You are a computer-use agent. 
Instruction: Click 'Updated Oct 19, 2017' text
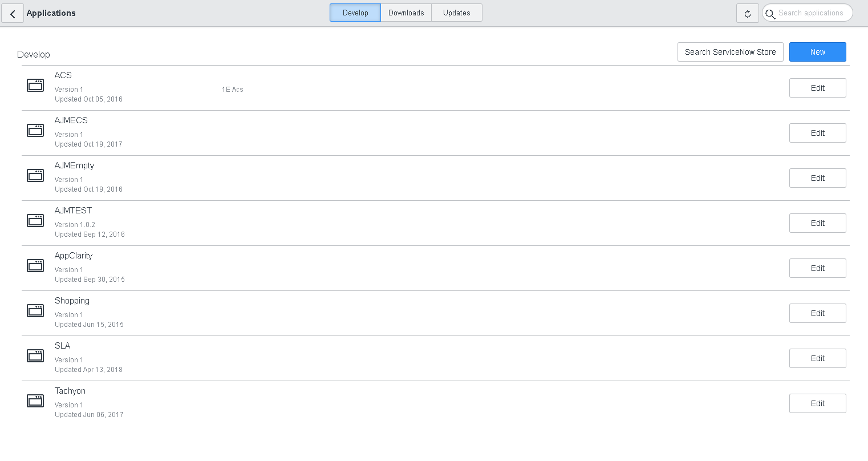[x=88, y=144]
